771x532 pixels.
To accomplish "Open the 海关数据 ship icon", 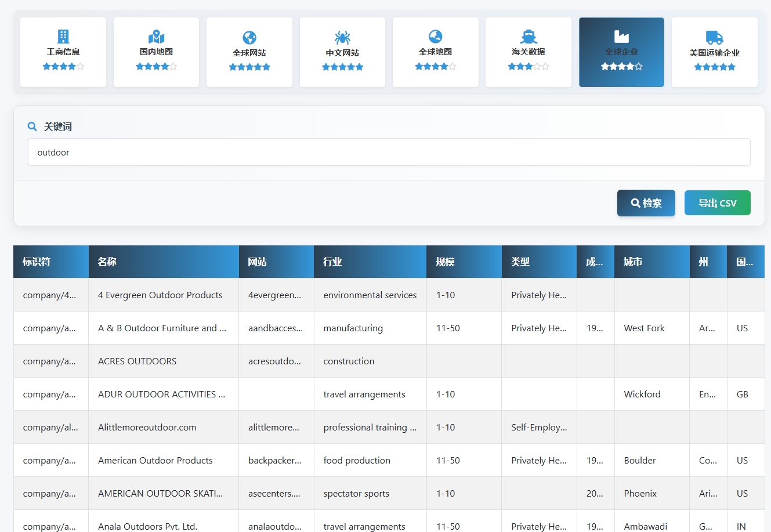I will (x=529, y=37).
